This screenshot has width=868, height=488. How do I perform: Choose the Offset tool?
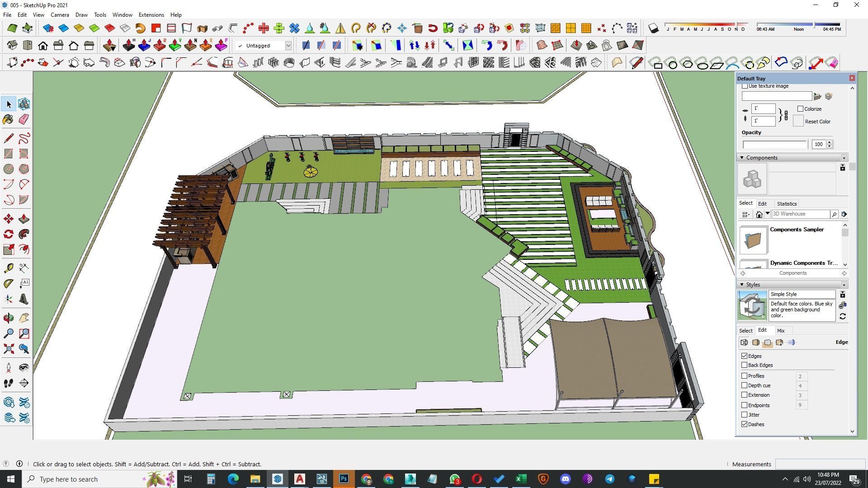(x=24, y=249)
